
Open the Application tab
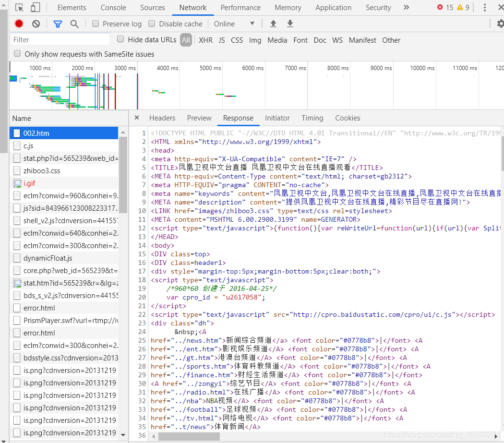pyautogui.click(x=333, y=7)
